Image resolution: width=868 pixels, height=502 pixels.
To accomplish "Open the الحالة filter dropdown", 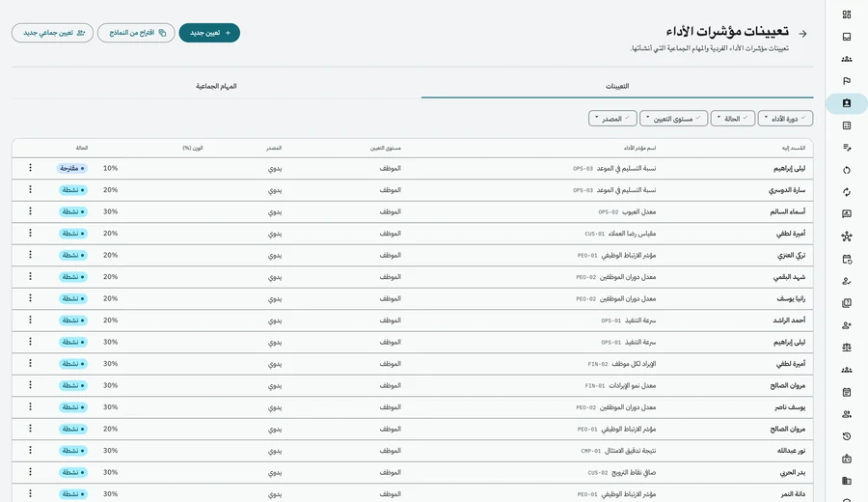I will click(732, 119).
